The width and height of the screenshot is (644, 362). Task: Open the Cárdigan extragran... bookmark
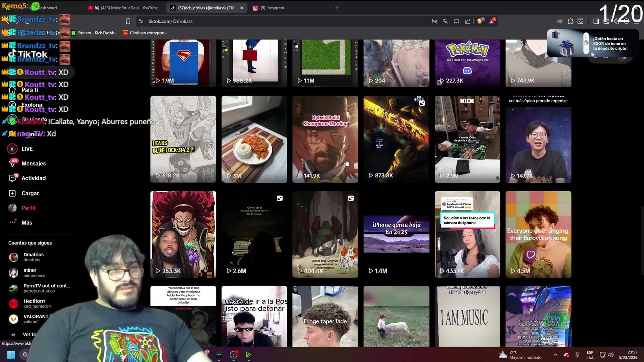click(x=145, y=33)
